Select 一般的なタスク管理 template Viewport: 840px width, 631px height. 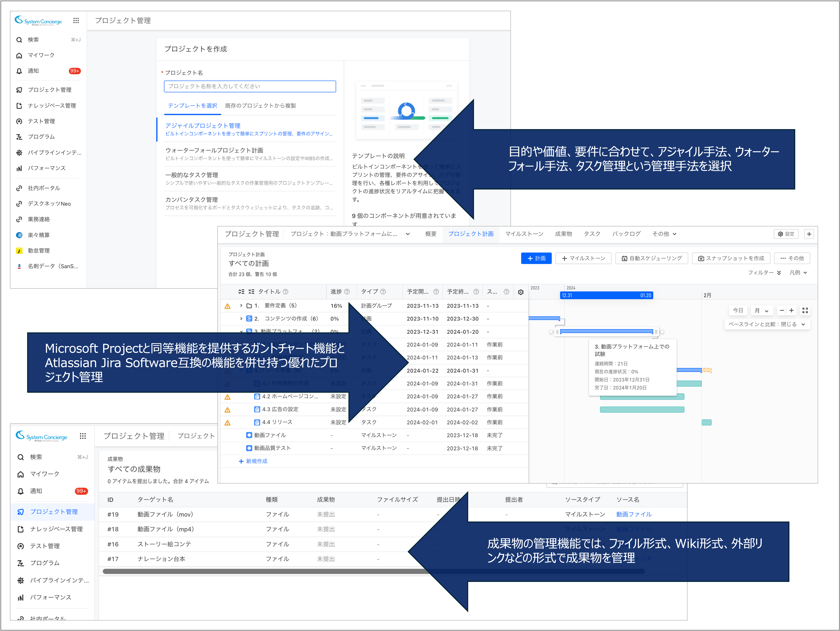tap(250, 179)
